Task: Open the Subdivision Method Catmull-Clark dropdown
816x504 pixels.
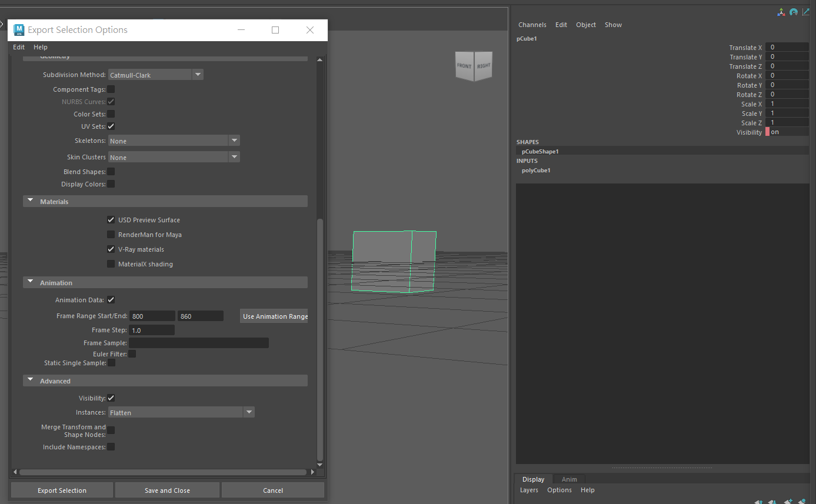Action: coord(156,75)
